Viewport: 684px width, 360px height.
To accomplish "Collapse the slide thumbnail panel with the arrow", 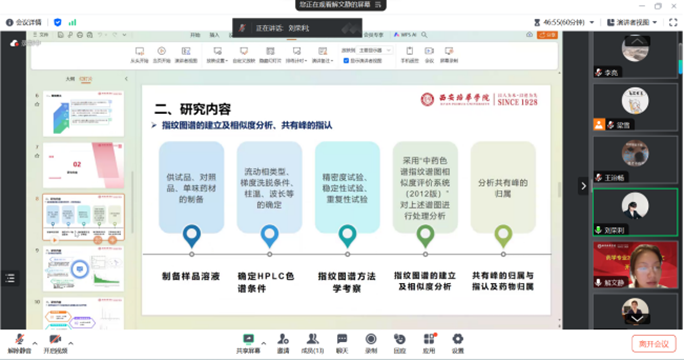I will [x=126, y=79].
